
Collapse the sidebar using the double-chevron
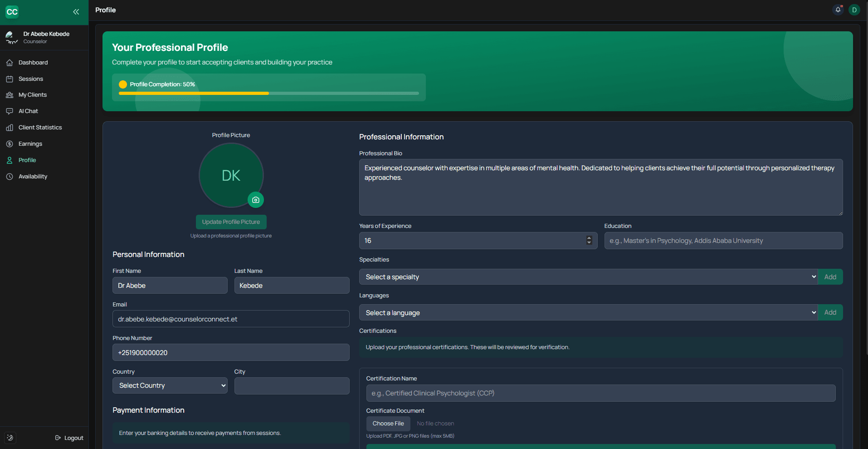[76, 12]
